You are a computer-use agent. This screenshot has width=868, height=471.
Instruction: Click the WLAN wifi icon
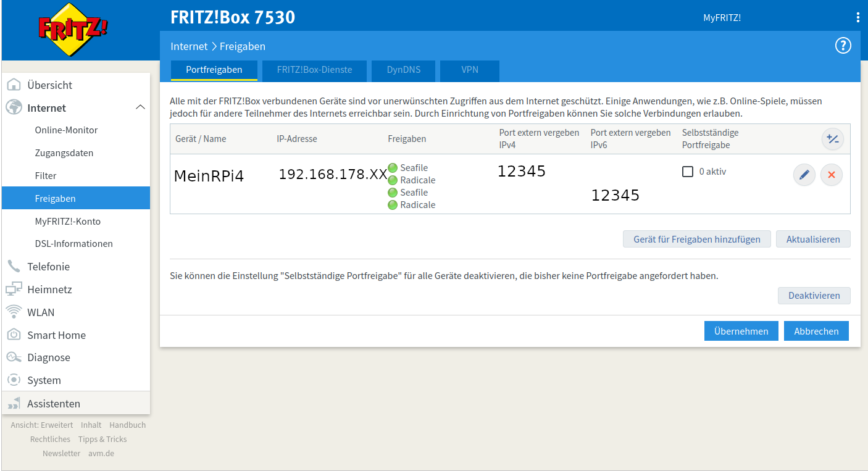[14, 312]
